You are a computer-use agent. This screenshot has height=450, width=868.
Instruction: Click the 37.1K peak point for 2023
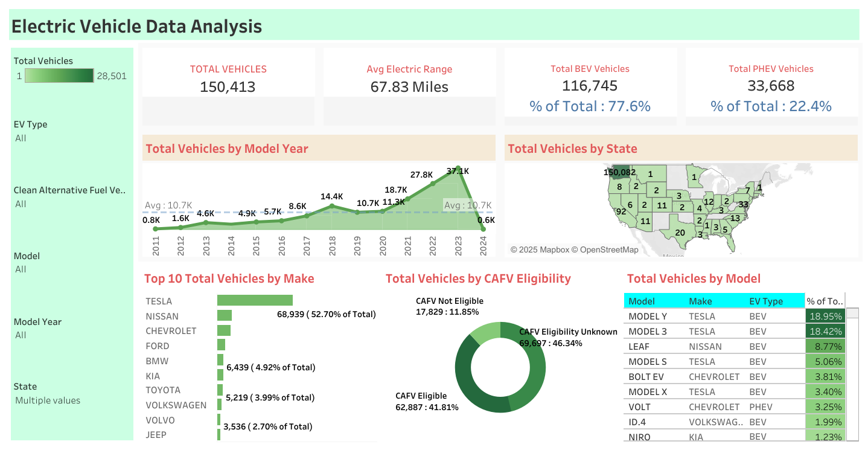458,168
